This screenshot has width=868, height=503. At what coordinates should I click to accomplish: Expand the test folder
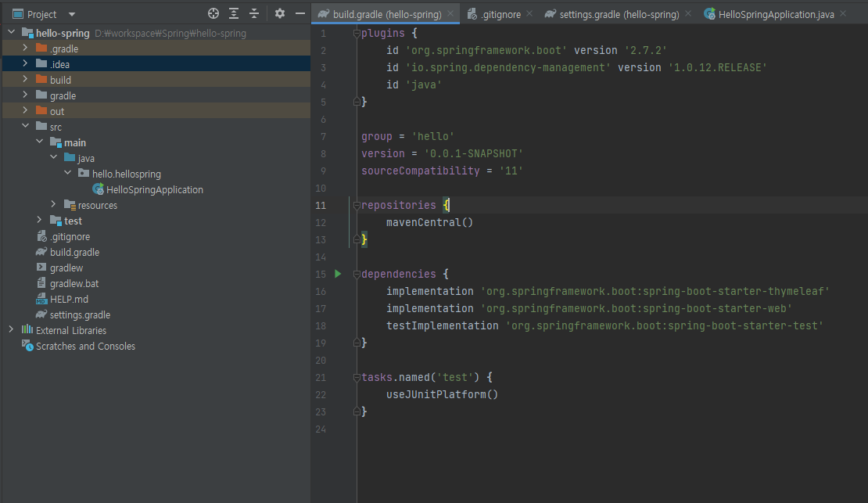pos(39,220)
